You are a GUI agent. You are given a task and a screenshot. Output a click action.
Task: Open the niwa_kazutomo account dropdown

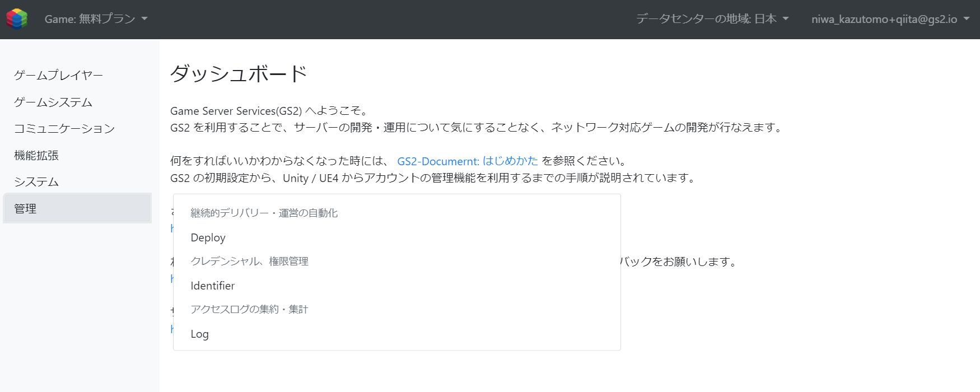tap(890, 19)
